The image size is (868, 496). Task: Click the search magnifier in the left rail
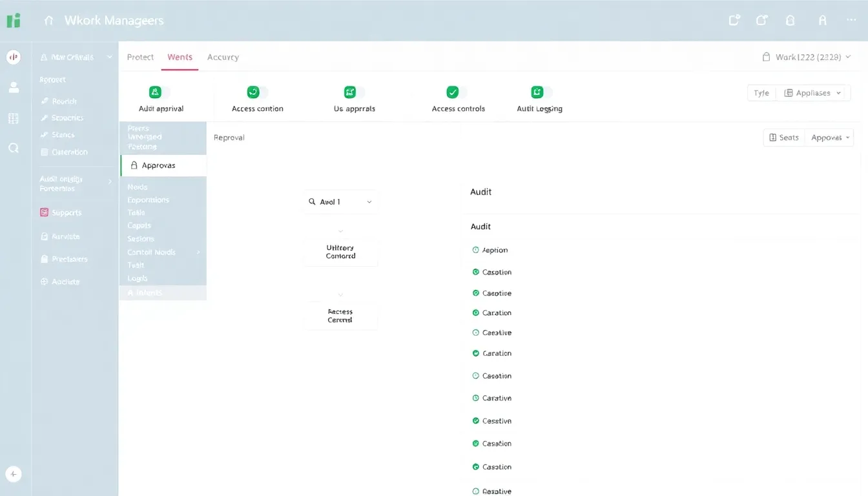13,148
